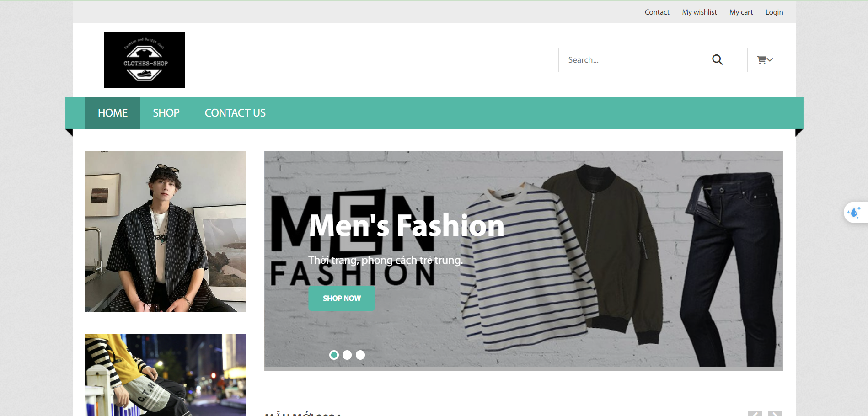The height and width of the screenshot is (416, 868).
Task: Click the Clothes-Shop logo
Action: click(x=145, y=60)
